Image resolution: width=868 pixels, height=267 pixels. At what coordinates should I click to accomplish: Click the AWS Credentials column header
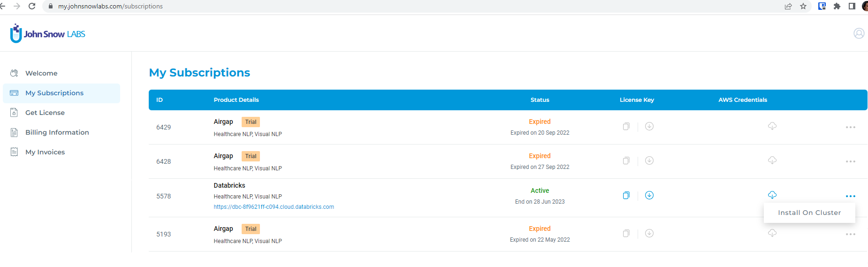[743, 100]
